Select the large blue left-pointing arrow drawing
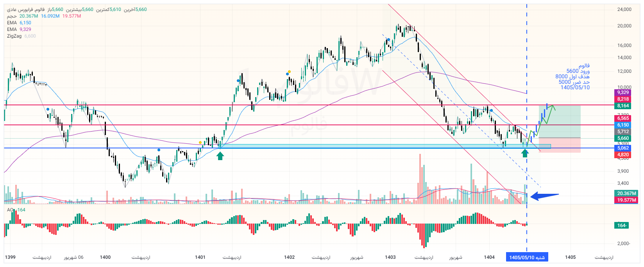 click(x=544, y=196)
